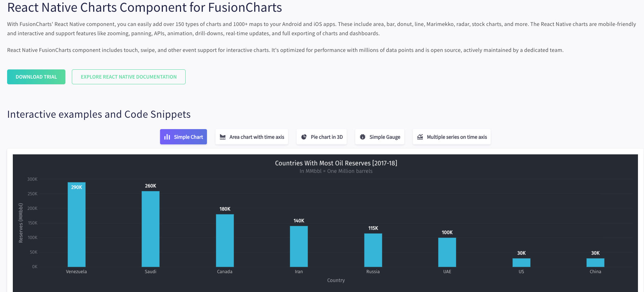644x292 pixels.
Task: Click the Reserves (MMbbl) y-axis label
Action: point(21,223)
